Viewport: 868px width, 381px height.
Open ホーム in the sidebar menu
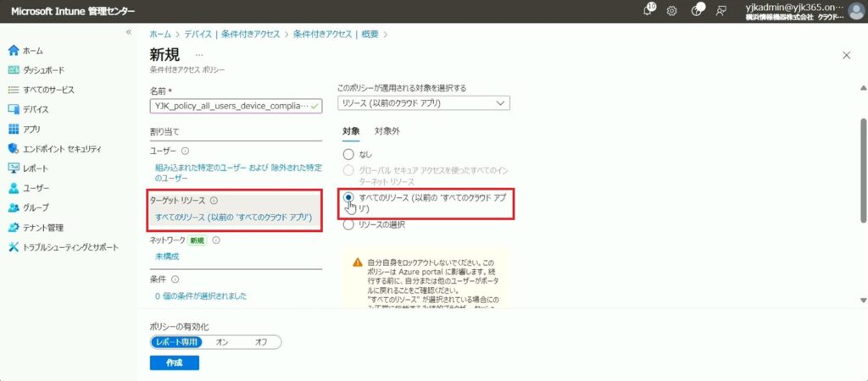tap(33, 51)
